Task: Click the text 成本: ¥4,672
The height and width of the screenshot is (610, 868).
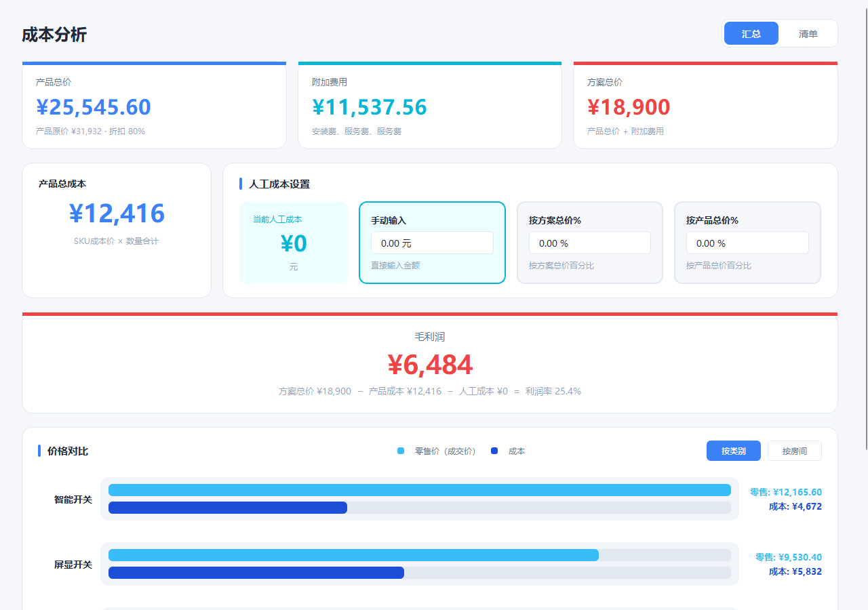Action: pos(795,506)
